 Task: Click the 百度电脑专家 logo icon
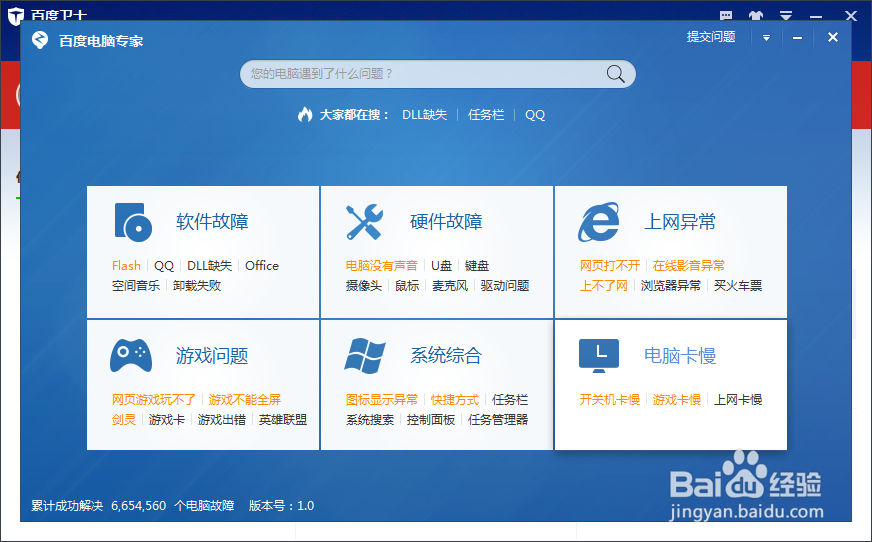click(x=40, y=40)
